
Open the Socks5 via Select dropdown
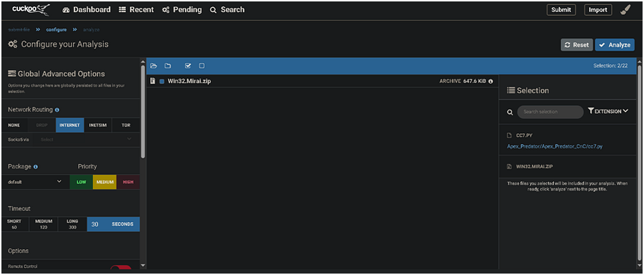pos(86,140)
